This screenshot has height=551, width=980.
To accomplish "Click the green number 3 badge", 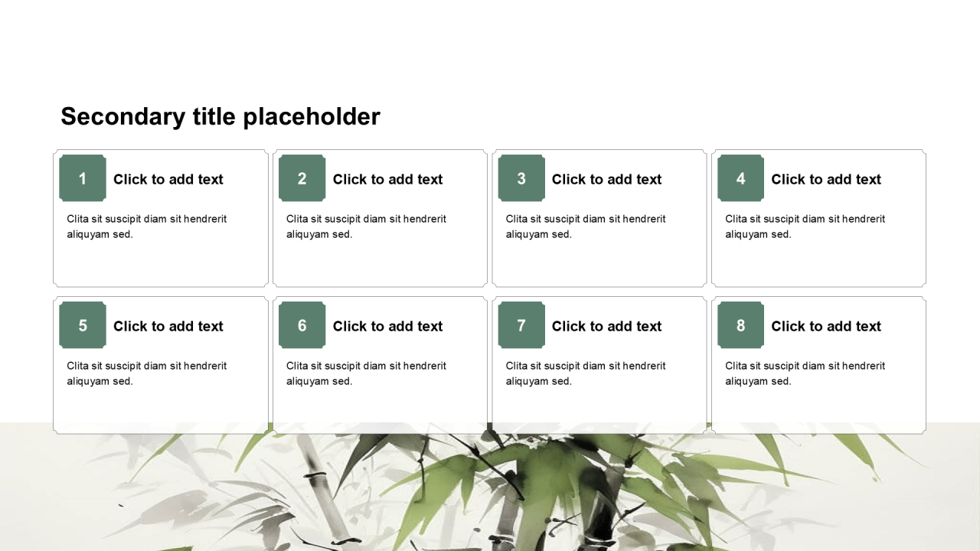I will click(521, 178).
